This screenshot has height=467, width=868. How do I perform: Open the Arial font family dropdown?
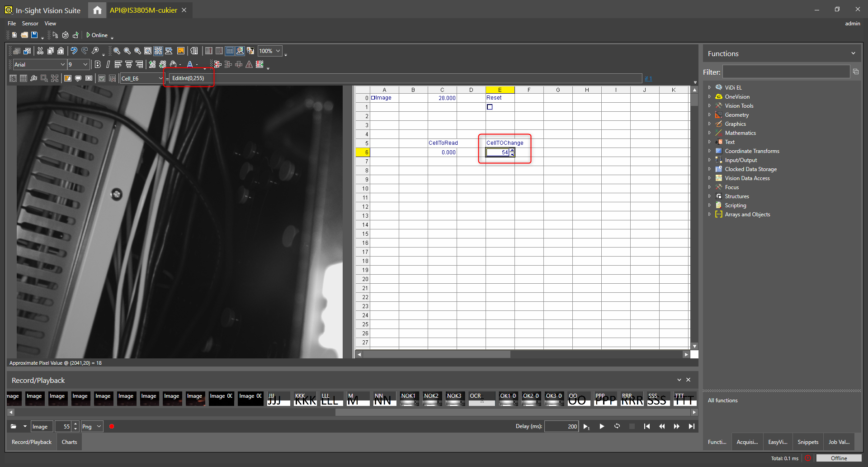point(62,64)
